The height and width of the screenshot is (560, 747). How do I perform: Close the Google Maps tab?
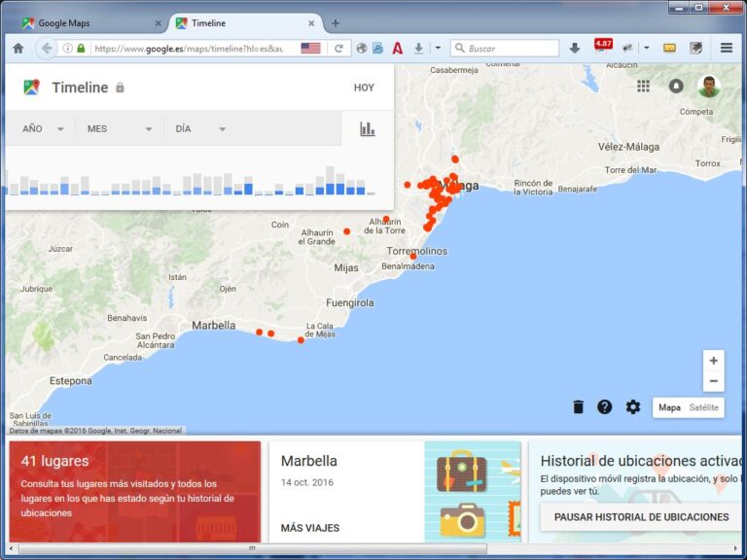pos(159,23)
